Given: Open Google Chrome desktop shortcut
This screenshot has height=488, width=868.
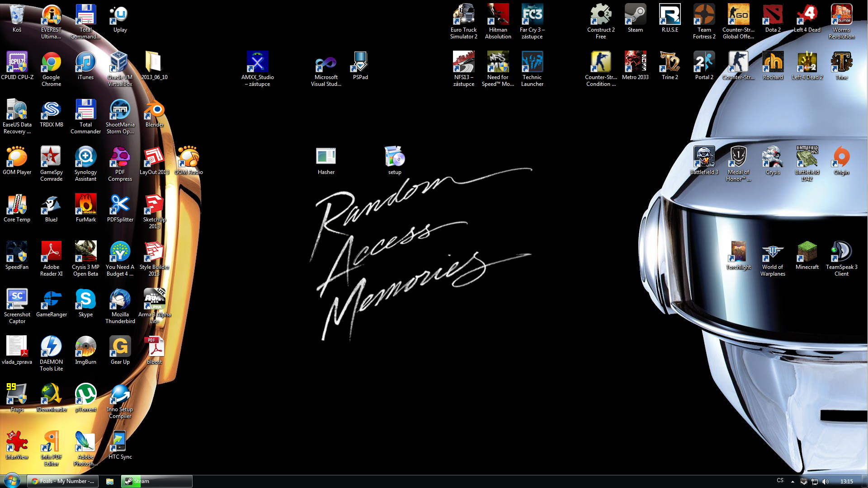Looking at the screenshot, I should pyautogui.click(x=51, y=69).
